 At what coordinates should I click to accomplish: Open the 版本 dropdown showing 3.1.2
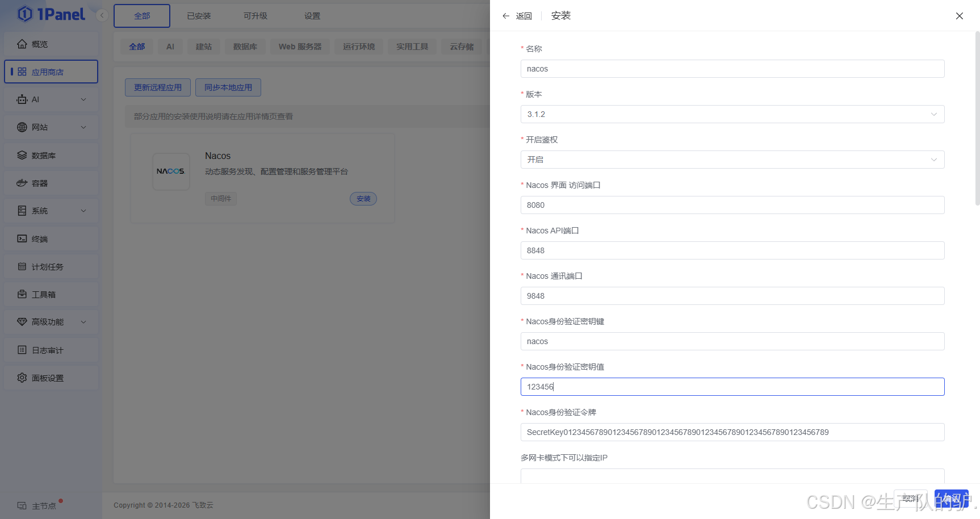click(732, 114)
